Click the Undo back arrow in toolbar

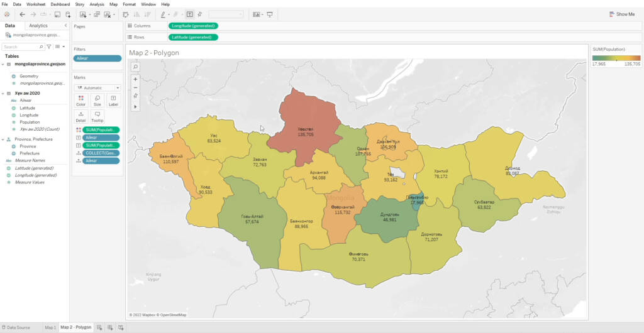click(23, 14)
